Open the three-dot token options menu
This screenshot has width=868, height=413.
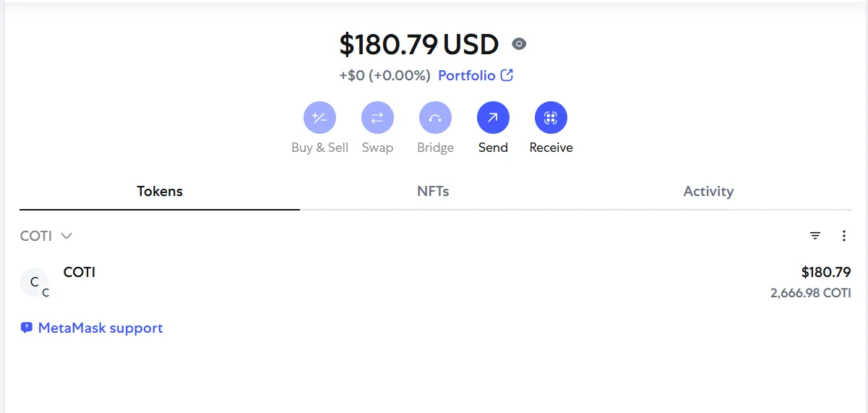(843, 236)
